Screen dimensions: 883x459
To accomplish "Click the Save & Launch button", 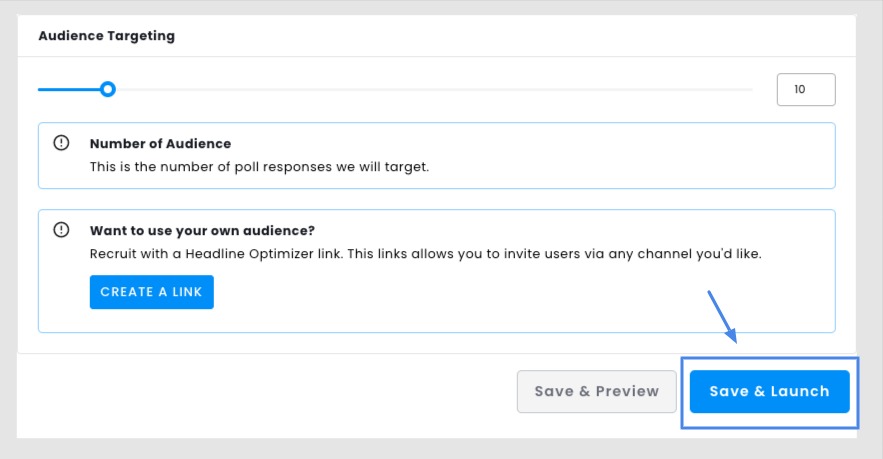I will (x=769, y=391).
